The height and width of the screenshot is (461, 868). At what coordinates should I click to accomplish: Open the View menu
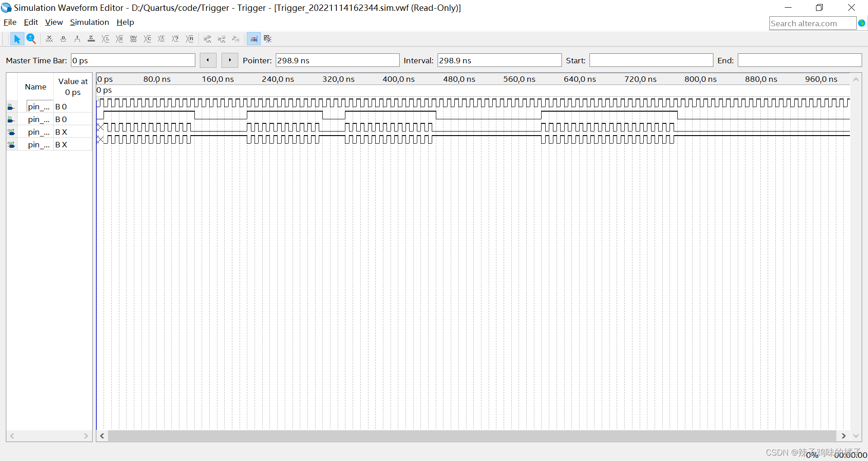(54, 22)
